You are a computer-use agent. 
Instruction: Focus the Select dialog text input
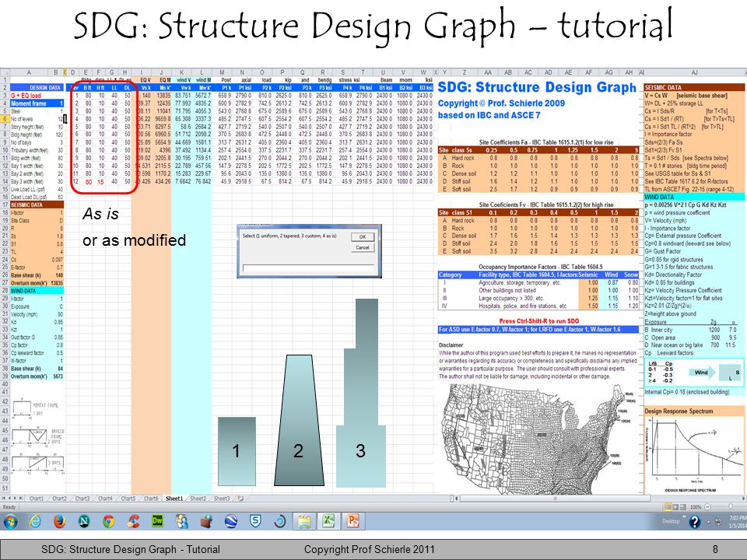(x=308, y=268)
